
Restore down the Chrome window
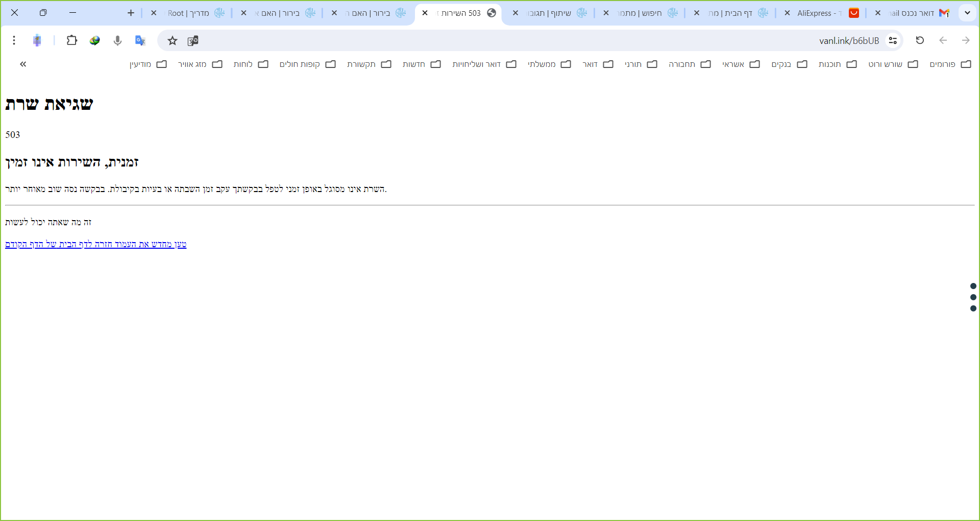(43, 13)
